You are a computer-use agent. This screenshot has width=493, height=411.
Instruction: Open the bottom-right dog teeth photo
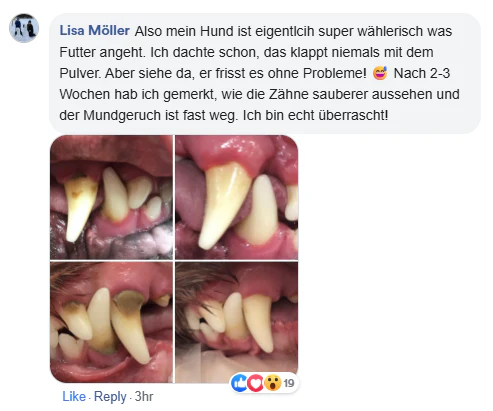pos(237,322)
